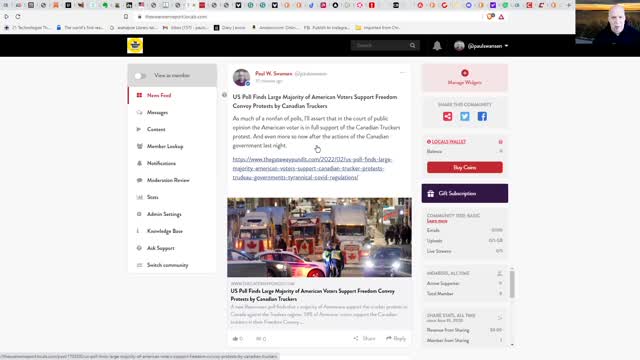Click the Stats chart icon
The height and width of the screenshot is (360, 640).
click(x=139, y=197)
